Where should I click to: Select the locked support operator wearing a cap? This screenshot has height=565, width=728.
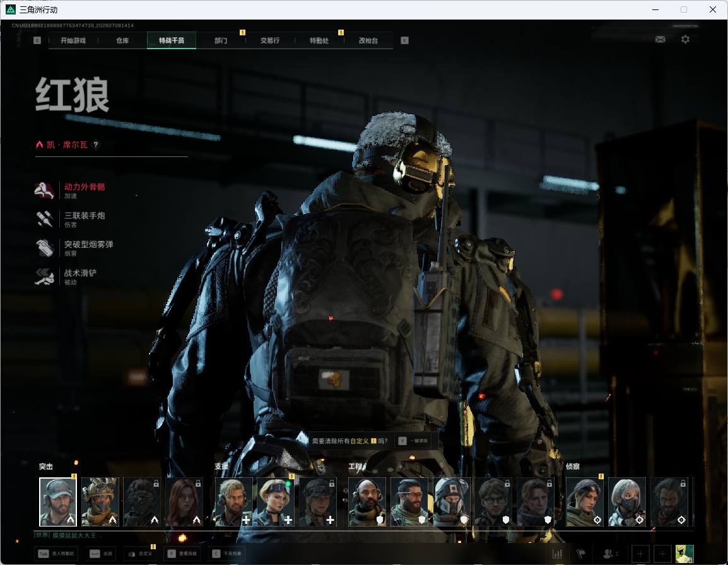click(x=318, y=502)
